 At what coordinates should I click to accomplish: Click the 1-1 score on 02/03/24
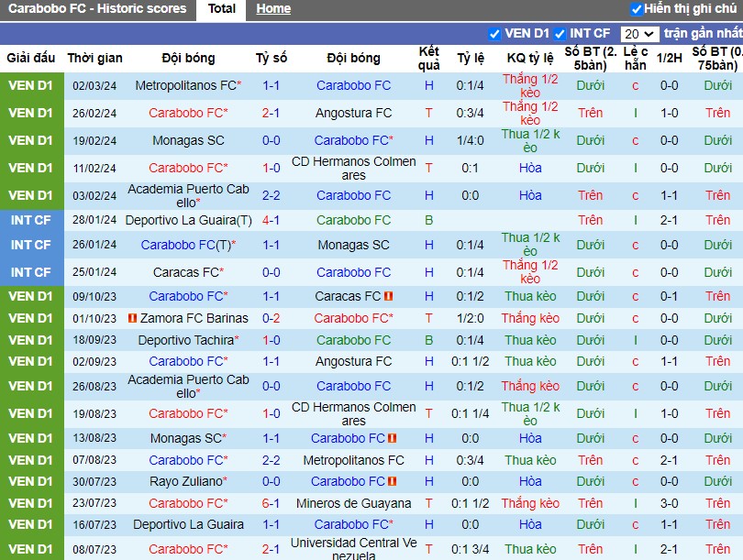271,85
